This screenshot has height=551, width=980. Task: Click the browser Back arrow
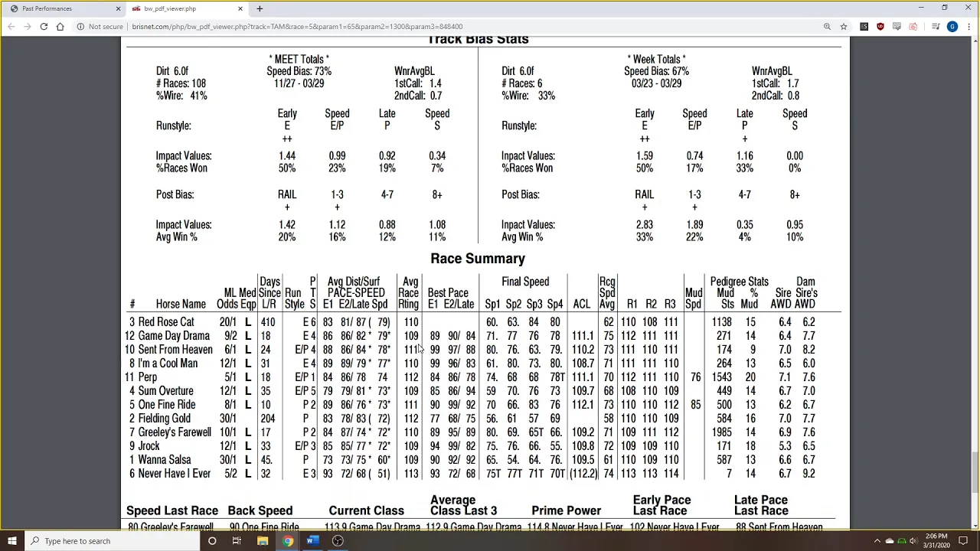pyautogui.click(x=11, y=27)
